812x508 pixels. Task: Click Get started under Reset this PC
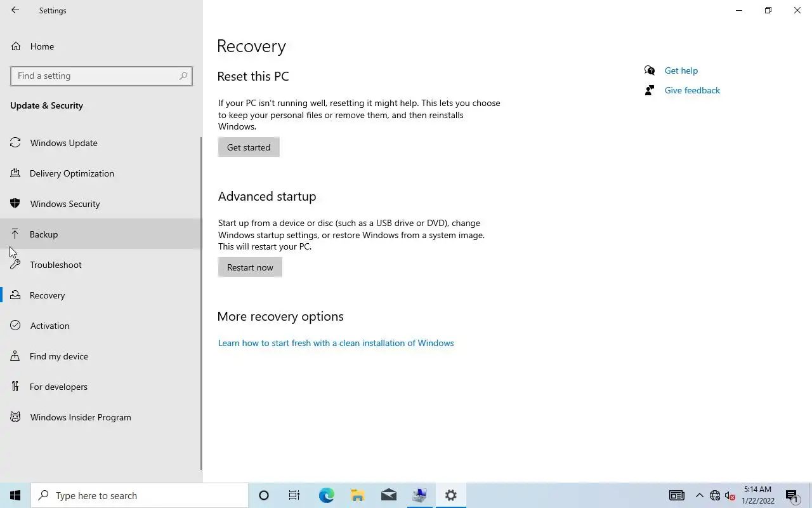[249, 147]
